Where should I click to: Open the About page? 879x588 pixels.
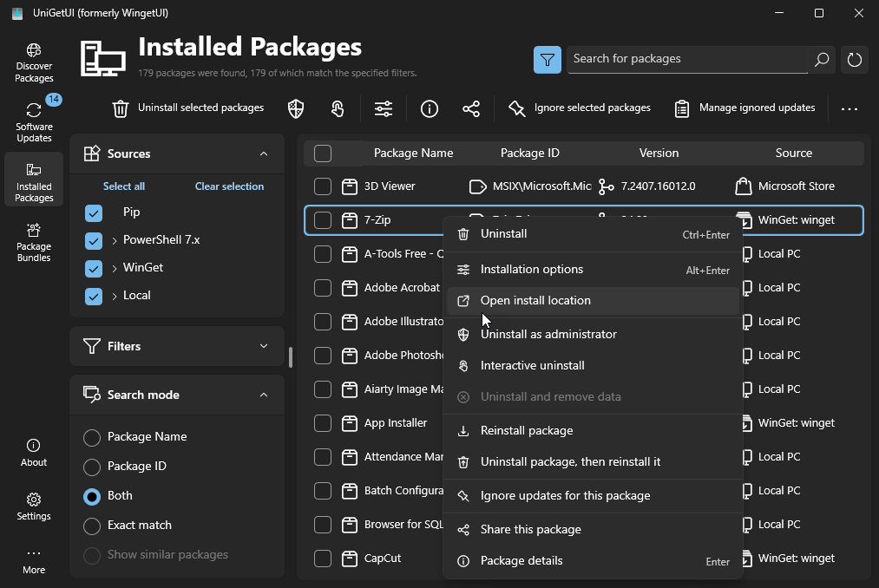[34, 453]
